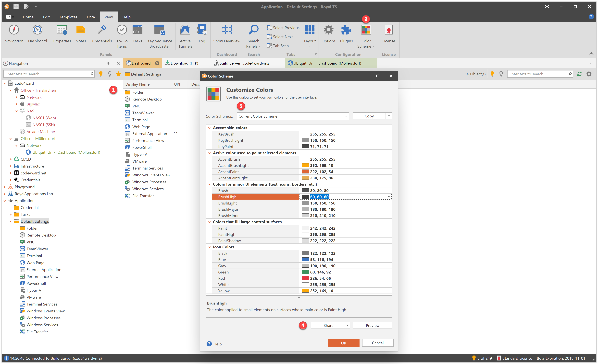
Task: Open the Templates ribbon tab
Action: tap(68, 17)
